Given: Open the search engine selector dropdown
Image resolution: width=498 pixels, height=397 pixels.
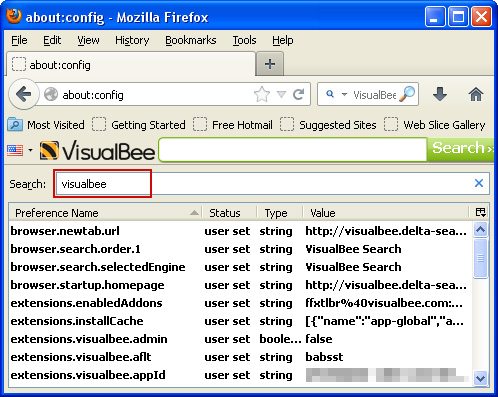Looking at the screenshot, I should pyautogui.click(x=344, y=94).
